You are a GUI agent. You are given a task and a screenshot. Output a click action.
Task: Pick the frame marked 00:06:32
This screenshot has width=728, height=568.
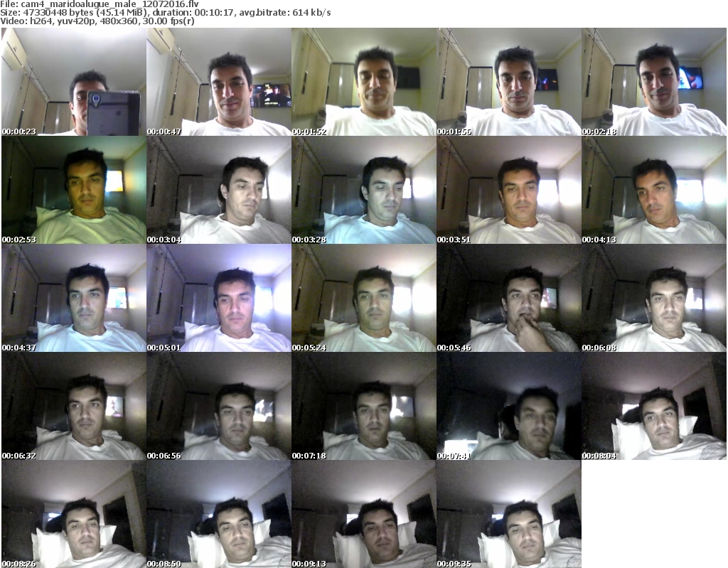74,406
